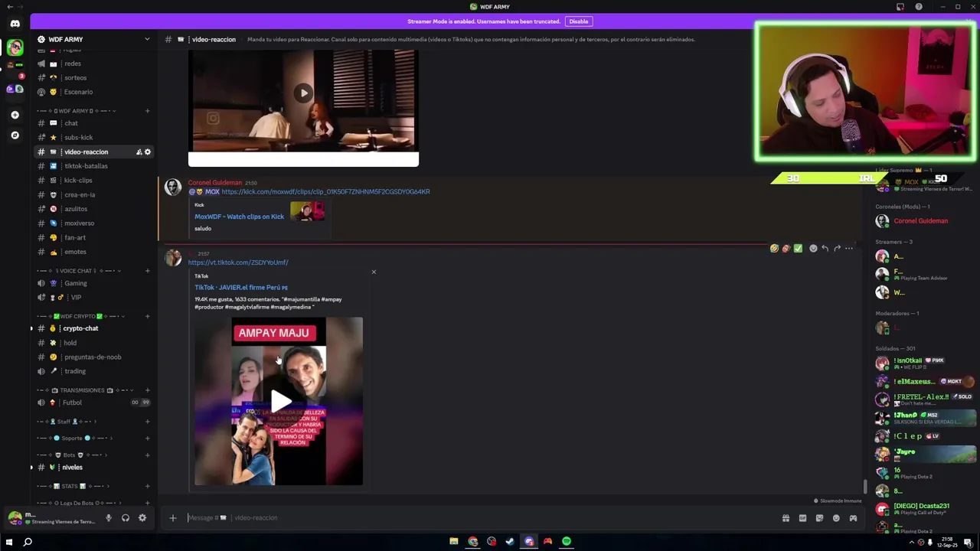Image resolution: width=980 pixels, height=551 pixels.
Task: Create a channel in the WDF ARMY category
Action: (x=147, y=111)
